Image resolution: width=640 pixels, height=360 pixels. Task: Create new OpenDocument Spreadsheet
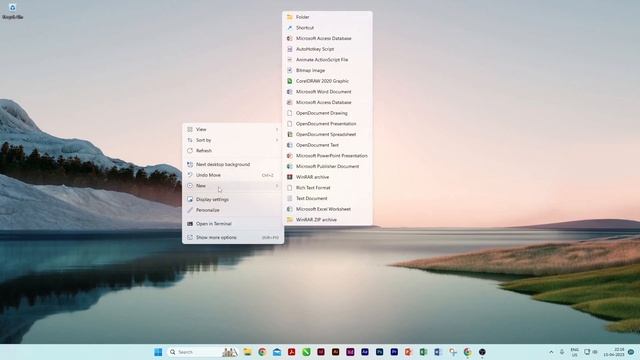coord(327,134)
